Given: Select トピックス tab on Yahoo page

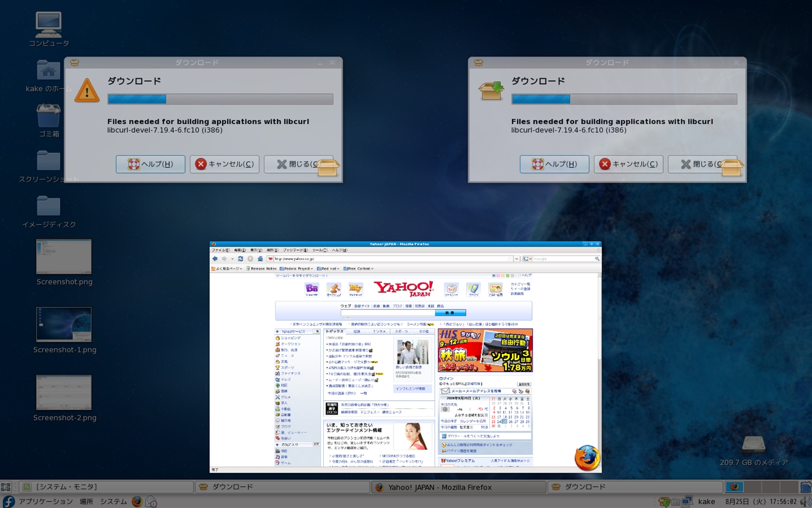Looking at the screenshot, I should pos(334,332).
